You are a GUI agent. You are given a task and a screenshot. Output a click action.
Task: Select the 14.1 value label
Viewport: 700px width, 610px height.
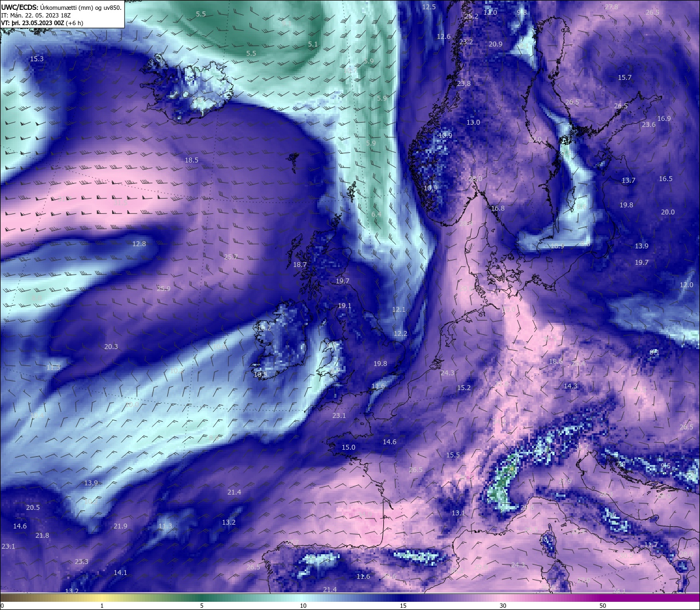click(120, 572)
